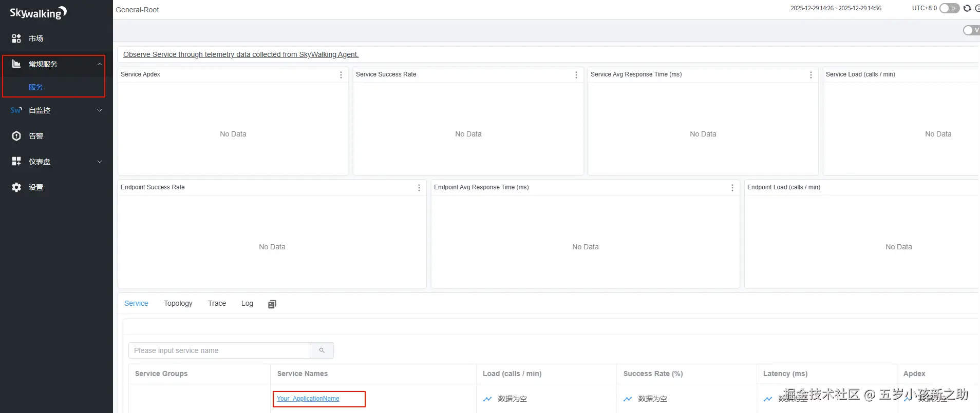Toggle the theme switch next to UTC+8:0
The height and width of the screenshot is (413, 980).
(x=949, y=8)
